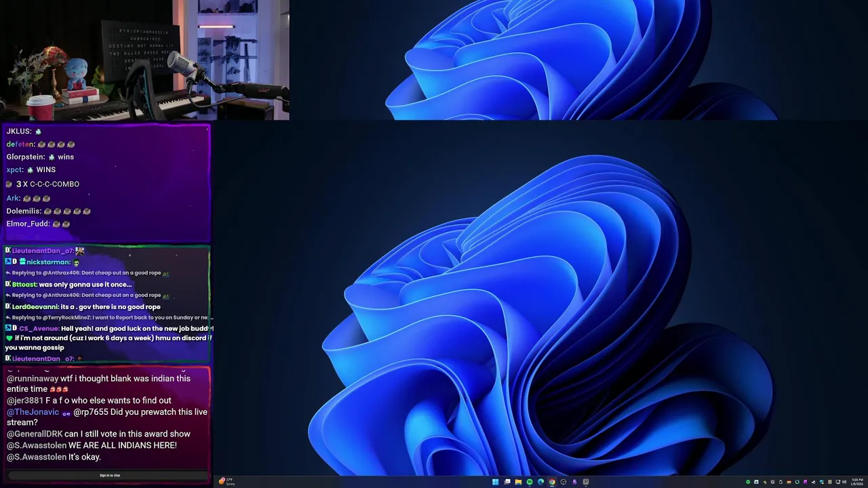Click the 3 X C-C-C-COMBO message
Viewport: 868px width, 488px height.
[x=43, y=184]
